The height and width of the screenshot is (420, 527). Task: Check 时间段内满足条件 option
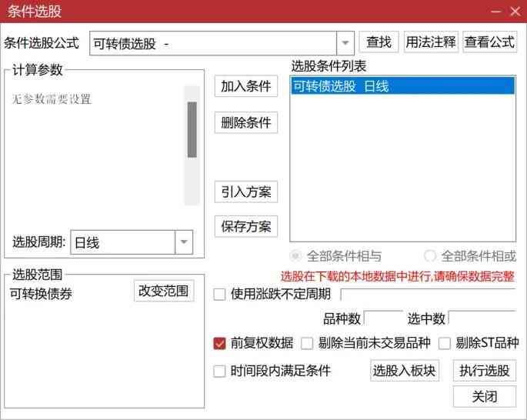pyautogui.click(x=220, y=371)
